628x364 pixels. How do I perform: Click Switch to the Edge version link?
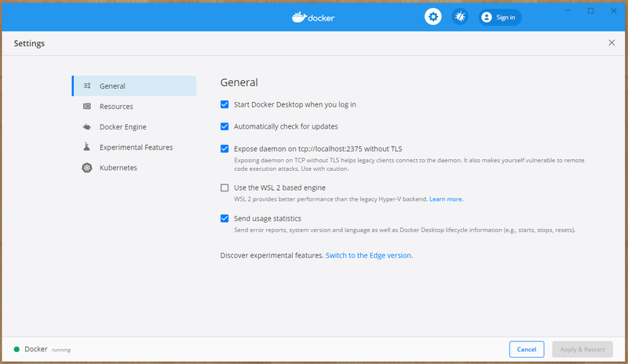tap(369, 256)
